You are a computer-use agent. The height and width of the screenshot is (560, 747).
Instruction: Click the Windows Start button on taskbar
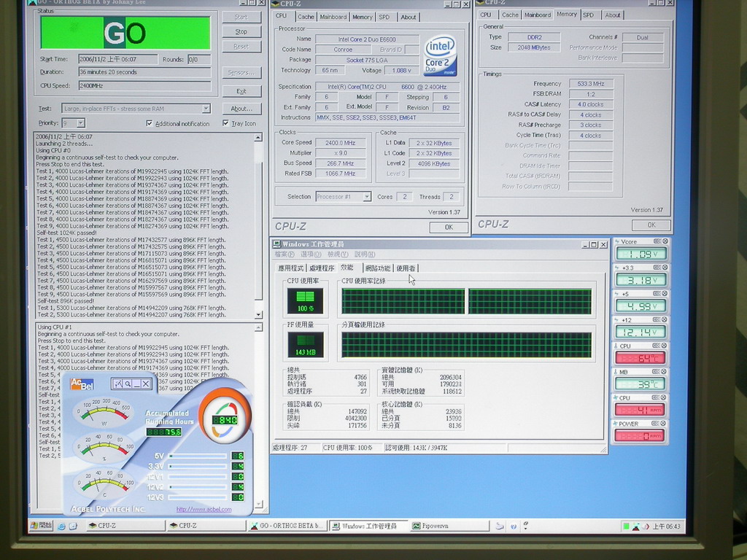tap(41, 526)
